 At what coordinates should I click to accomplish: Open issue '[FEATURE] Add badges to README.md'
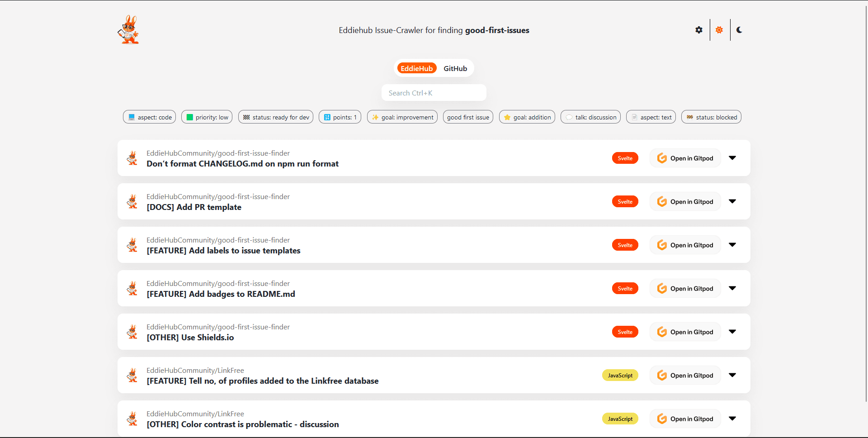coord(221,294)
